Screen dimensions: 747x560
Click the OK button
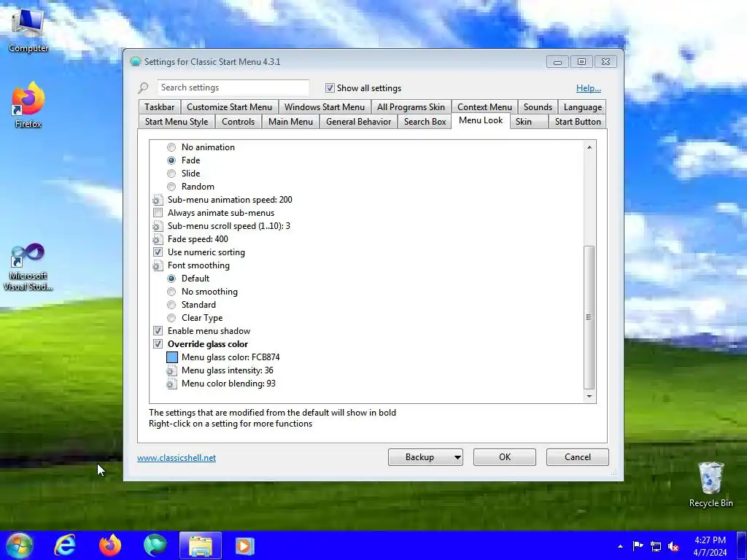click(x=505, y=457)
